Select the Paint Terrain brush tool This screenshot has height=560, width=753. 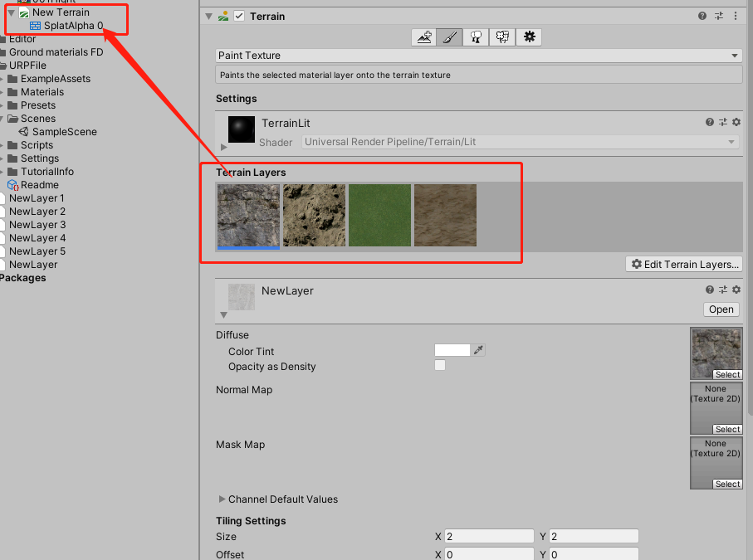[449, 37]
